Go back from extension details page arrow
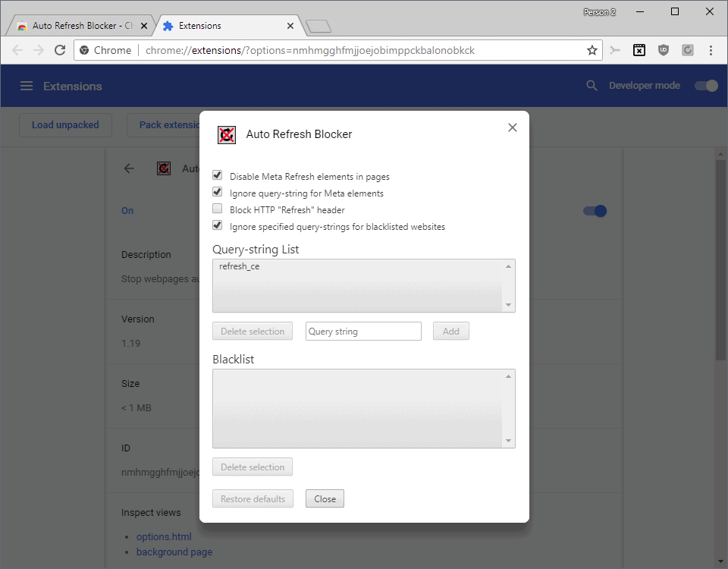This screenshot has height=569, width=728. pos(129,168)
